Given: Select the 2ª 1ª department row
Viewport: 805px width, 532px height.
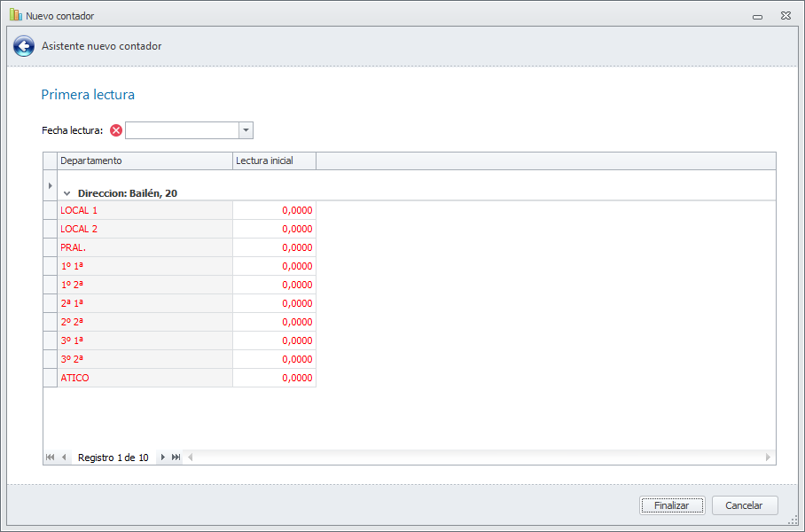Looking at the screenshot, I should (x=145, y=303).
